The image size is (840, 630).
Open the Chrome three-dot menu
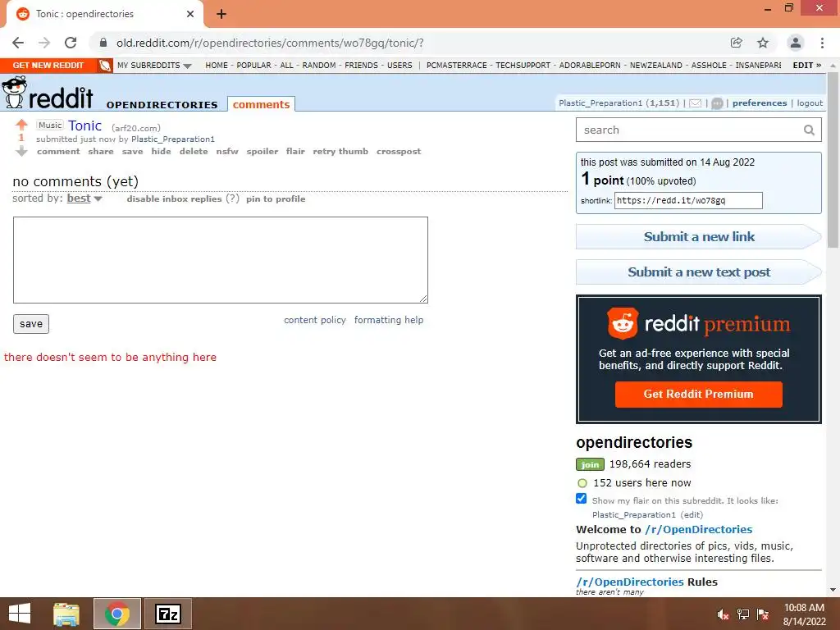[x=822, y=43]
